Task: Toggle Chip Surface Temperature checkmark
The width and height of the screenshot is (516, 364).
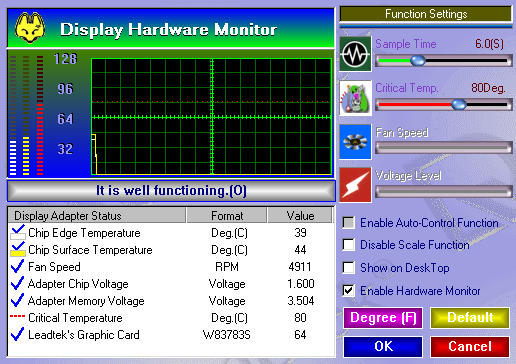Action: (x=18, y=249)
